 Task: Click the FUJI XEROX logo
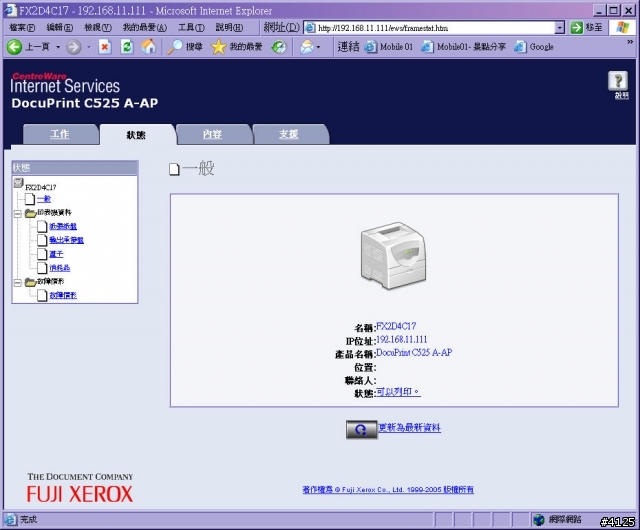pyautogui.click(x=80, y=494)
